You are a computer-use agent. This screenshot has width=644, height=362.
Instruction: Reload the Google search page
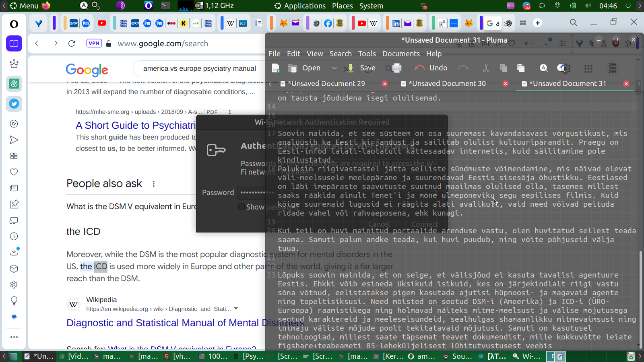(x=72, y=43)
